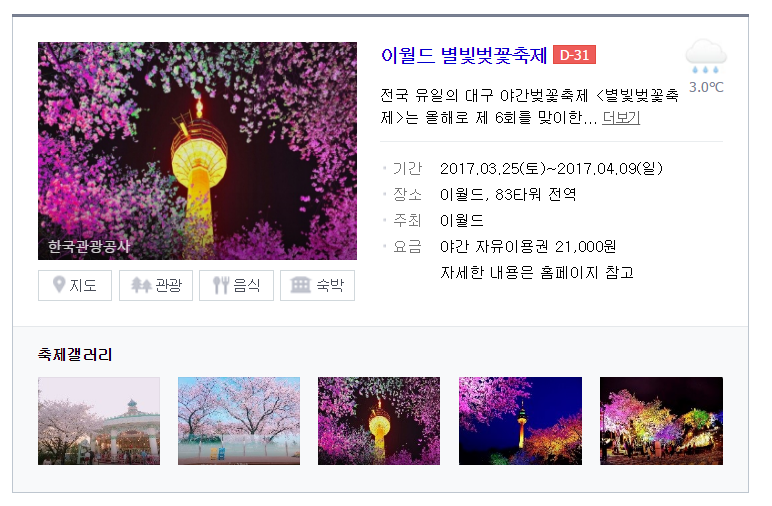Open third gallery thumbnail of yellow tower
This screenshot has width=772, height=506.
(x=379, y=421)
